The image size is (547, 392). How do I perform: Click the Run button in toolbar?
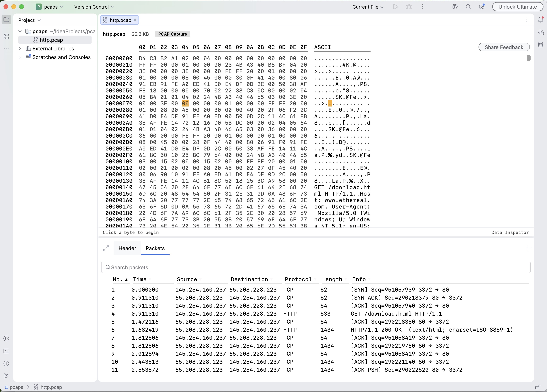[x=396, y=7]
